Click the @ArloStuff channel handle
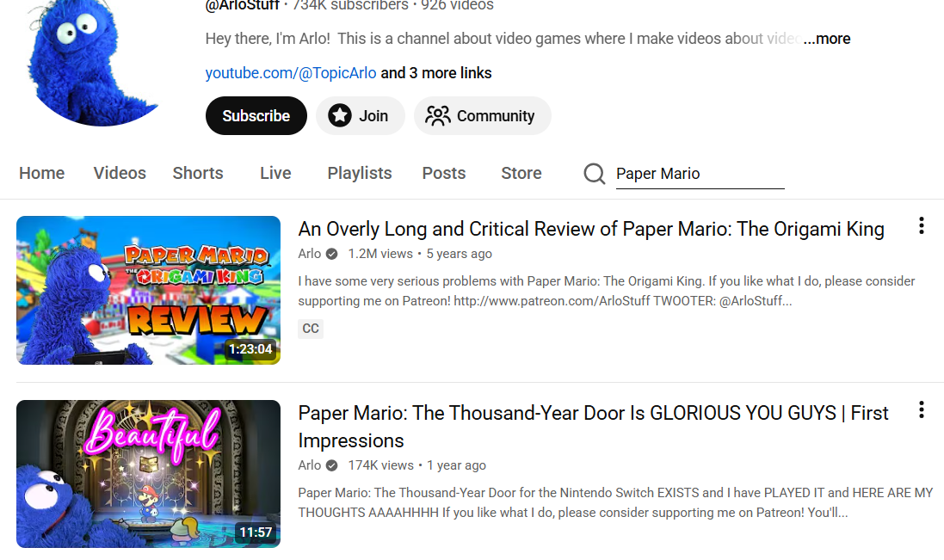This screenshot has height=560, width=944. [242, 5]
